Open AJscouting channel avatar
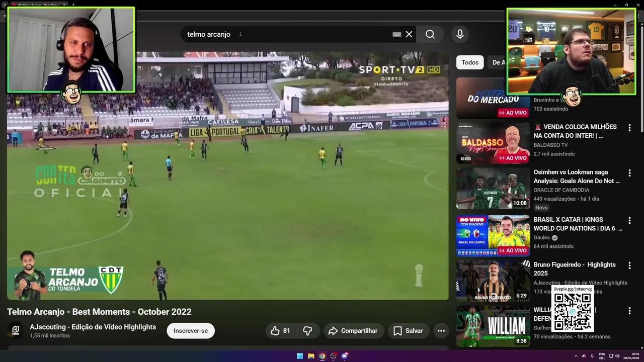The width and height of the screenshot is (644, 362). point(16,330)
